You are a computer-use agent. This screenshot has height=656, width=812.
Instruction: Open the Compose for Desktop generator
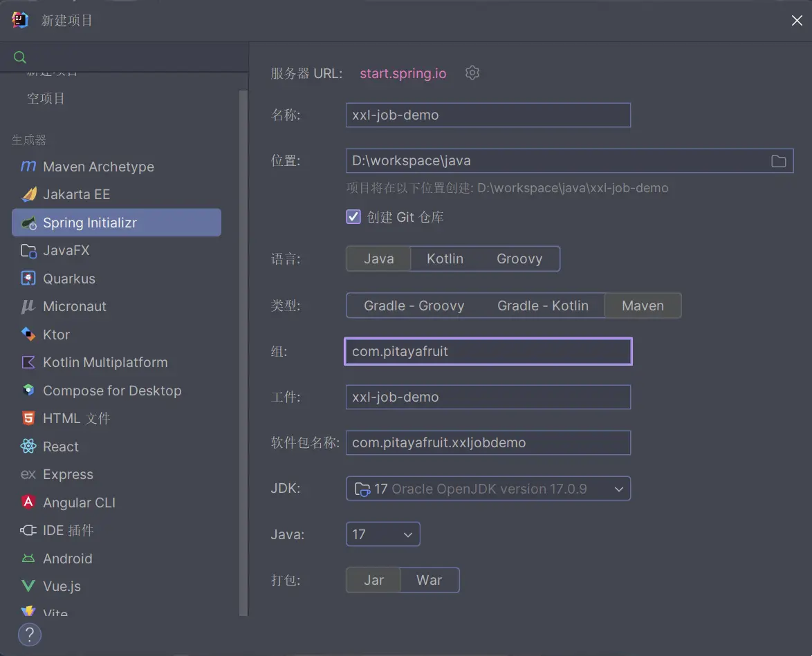point(111,391)
